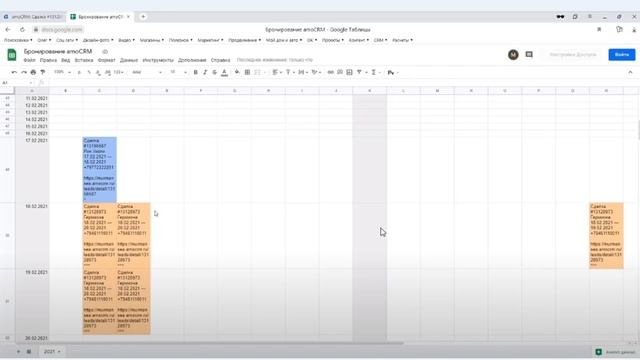Open the all sheets list icon
640x360 pixels.
29,351
